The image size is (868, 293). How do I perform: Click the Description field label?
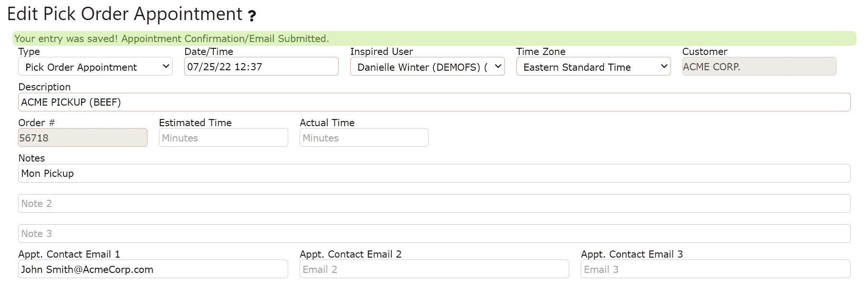click(x=44, y=87)
